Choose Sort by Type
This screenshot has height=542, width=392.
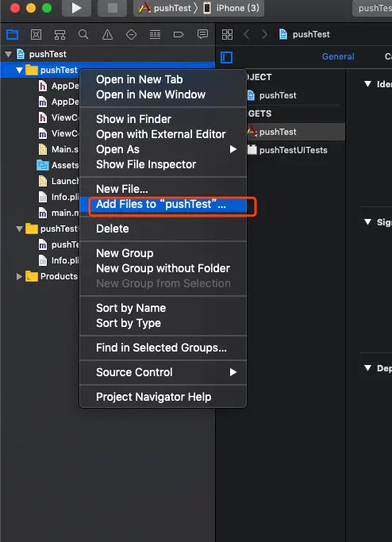click(163, 323)
